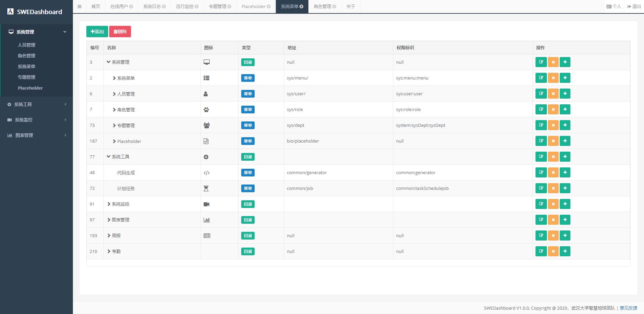Open 专题管理 in the sidebar

coord(27,77)
